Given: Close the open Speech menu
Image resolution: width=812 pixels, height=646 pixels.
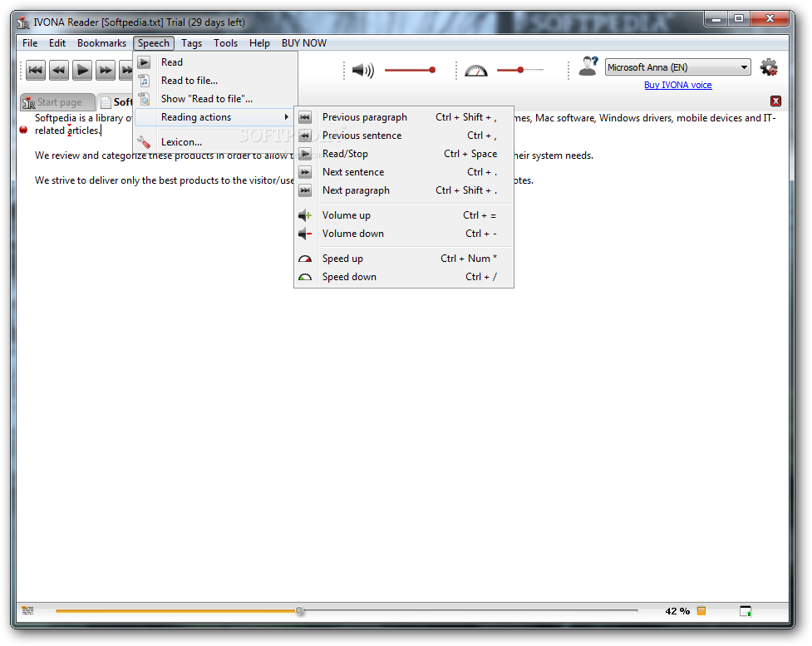Looking at the screenshot, I should click(153, 43).
